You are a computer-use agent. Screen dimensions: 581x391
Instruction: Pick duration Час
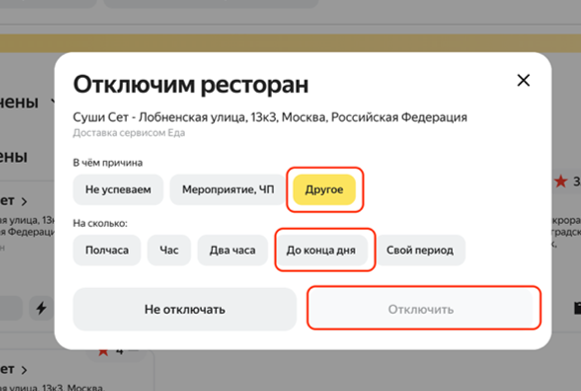click(x=169, y=250)
